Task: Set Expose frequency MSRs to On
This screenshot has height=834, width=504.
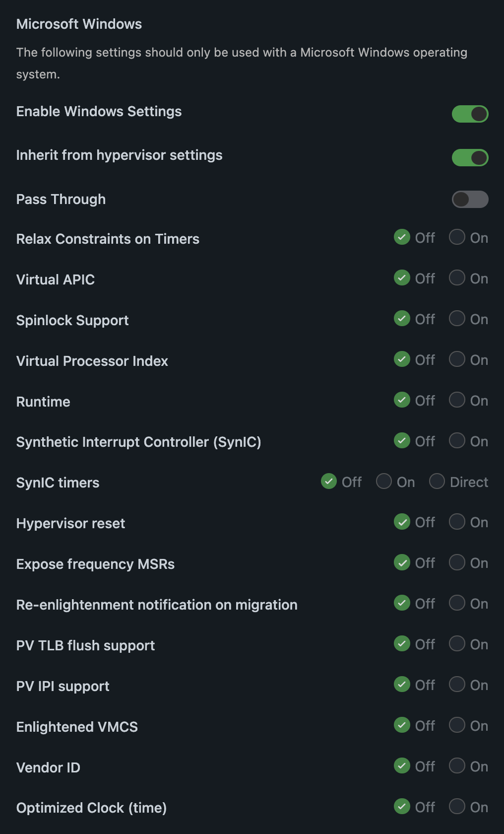Action: point(457,562)
